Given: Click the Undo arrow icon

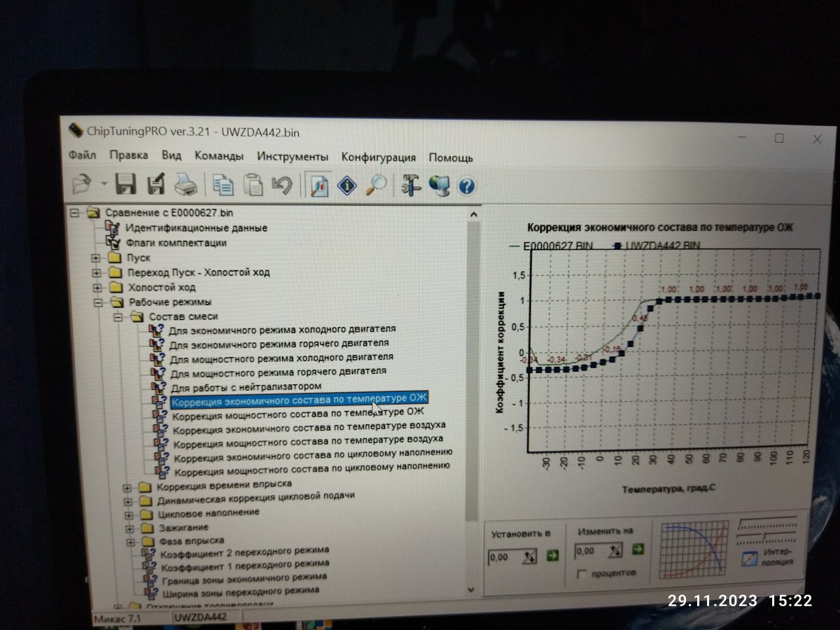Looking at the screenshot, I should click(x=282, y=185).
